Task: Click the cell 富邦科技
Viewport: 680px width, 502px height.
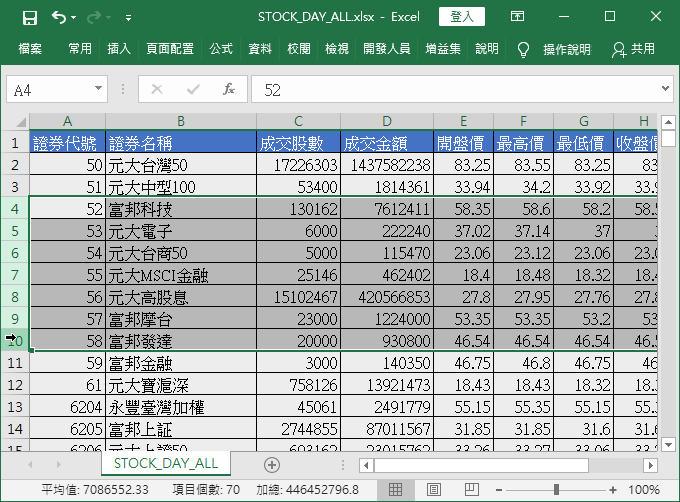Action: coord(181,209)
